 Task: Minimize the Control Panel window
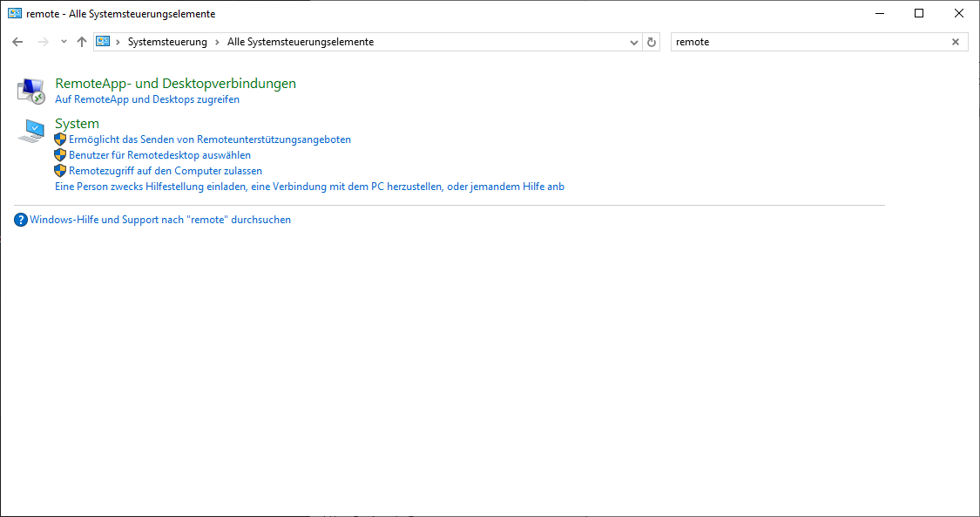[880, 13]
